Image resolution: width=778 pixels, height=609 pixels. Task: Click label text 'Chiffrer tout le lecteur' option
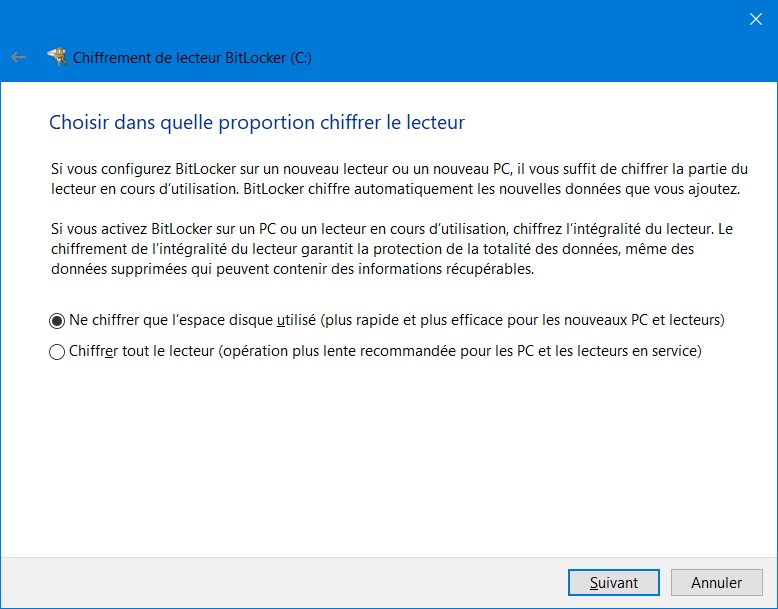[x=141, y=351]
